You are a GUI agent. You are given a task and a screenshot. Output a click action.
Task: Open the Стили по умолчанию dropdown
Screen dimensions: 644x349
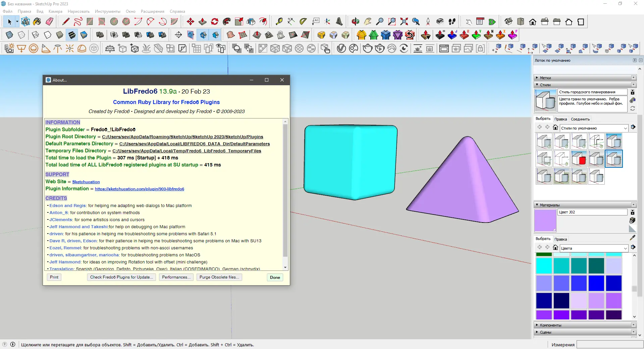tap(594, 128)
